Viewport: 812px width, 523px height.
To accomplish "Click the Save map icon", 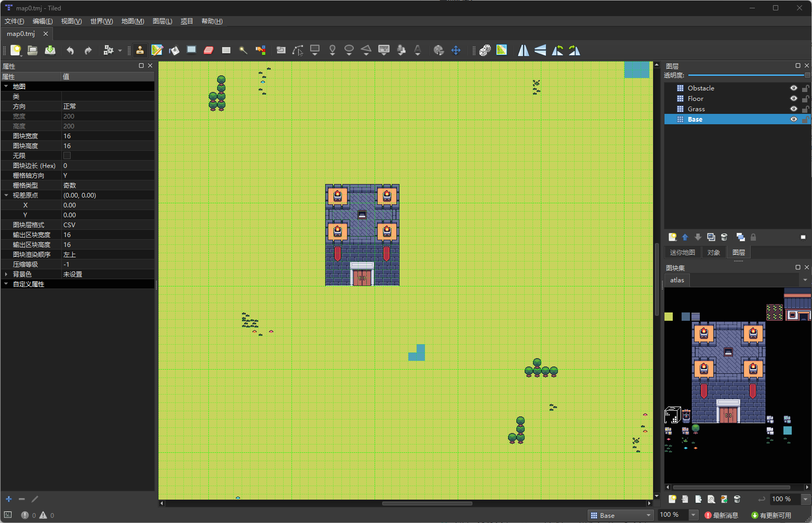I will click(x=50, y=50).
